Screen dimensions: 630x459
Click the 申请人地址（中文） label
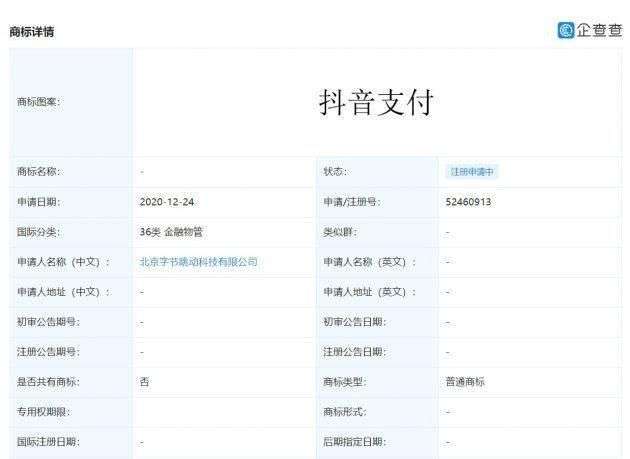tap(63, 292)
